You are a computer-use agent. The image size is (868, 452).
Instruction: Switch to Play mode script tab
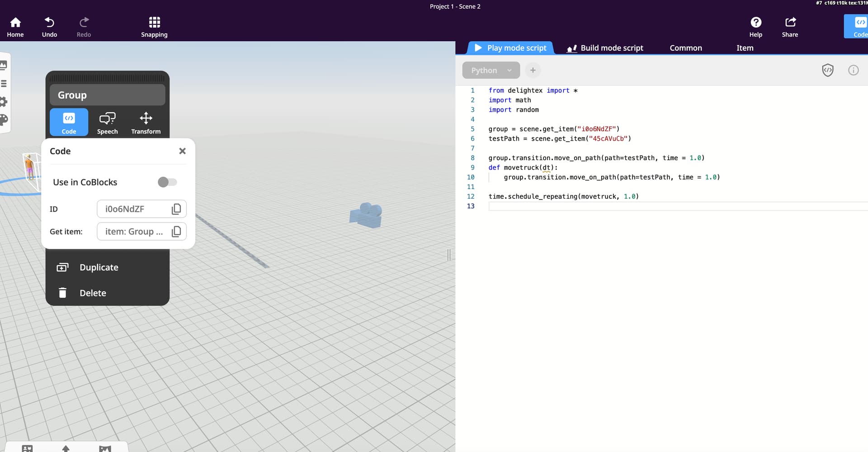coord(510,48)
